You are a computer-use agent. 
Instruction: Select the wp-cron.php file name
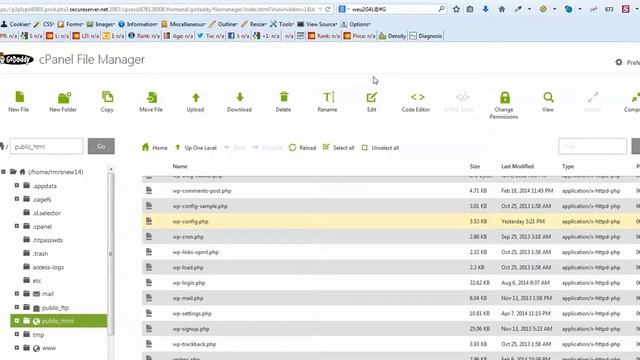click(x=188, y=237)
